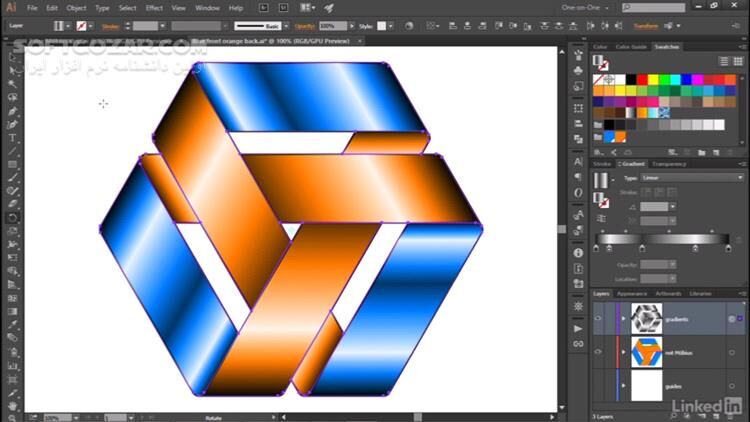Open the Actions panel play icon
The image size is (750, 422).
pos(578,327)
